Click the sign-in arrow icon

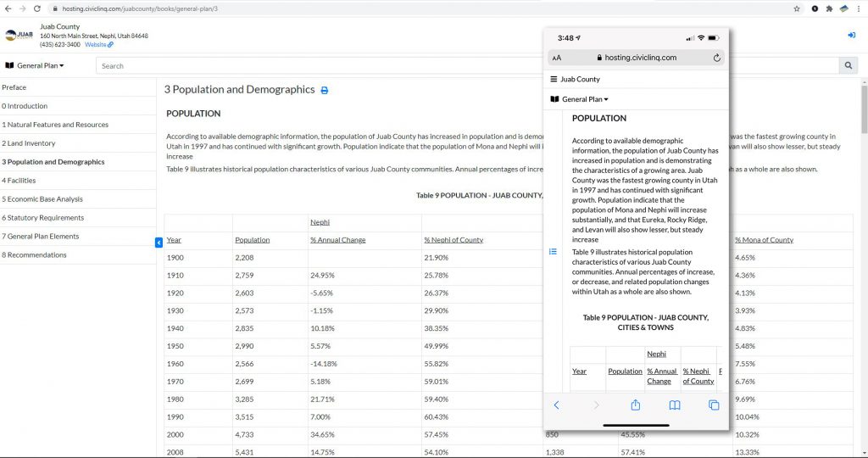[851, 35]
